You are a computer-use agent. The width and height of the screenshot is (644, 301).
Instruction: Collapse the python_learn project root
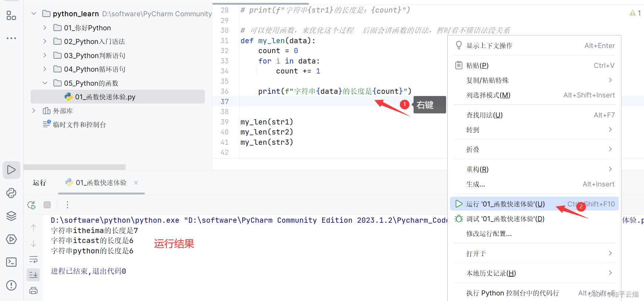34,14
